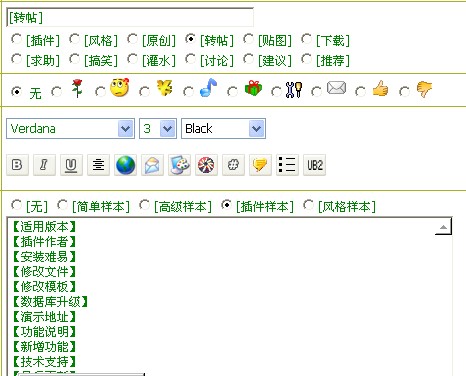Click the 【插件作者】 line in editor
This screenshot has width=466, height=376.
pos(44,242)
